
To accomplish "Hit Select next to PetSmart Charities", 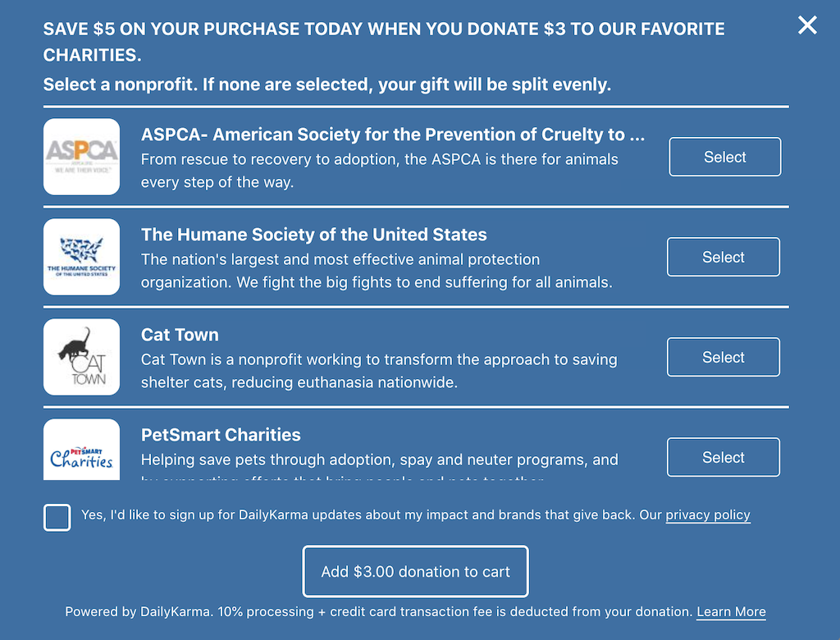I will [x=723, y=457].
